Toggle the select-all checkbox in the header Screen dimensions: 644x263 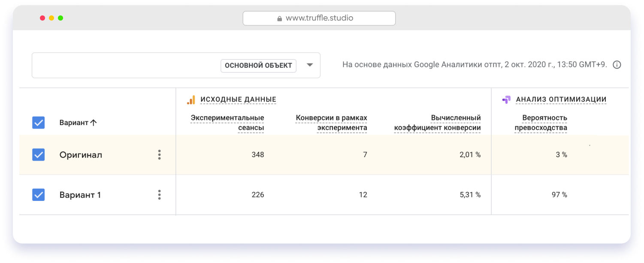[x=39, y=123]
